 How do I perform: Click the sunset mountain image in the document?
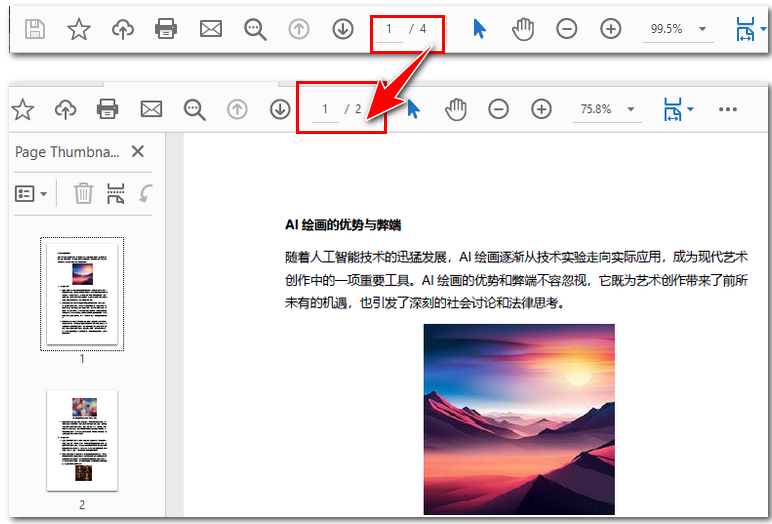(519, 419)
